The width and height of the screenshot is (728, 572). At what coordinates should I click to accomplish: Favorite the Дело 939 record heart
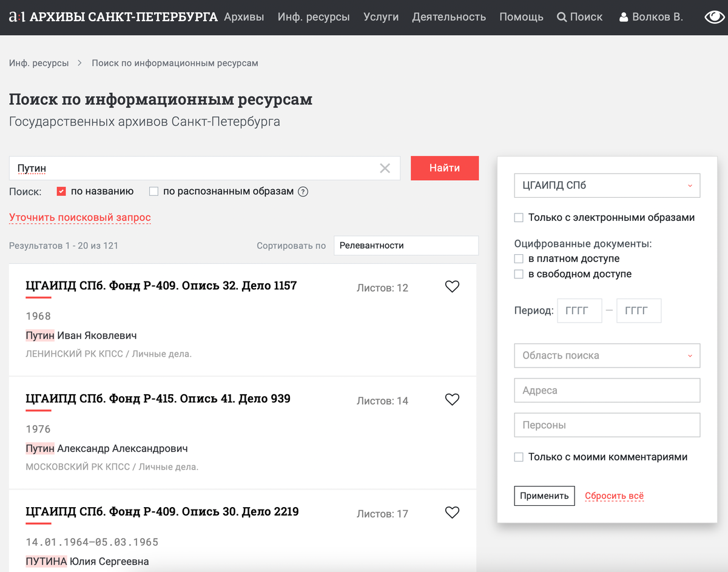pos(452,400)
